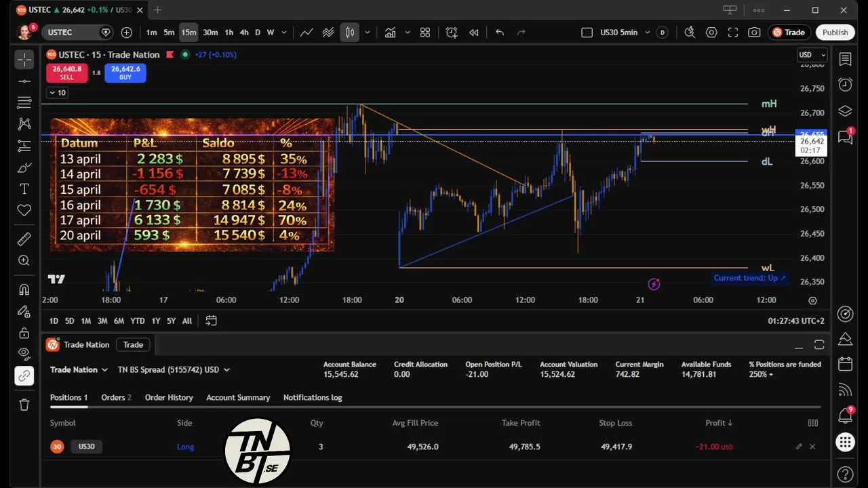Open forecasting and measurement tools
This screenshot has height=488, width=868.
[x=24, y=146]
